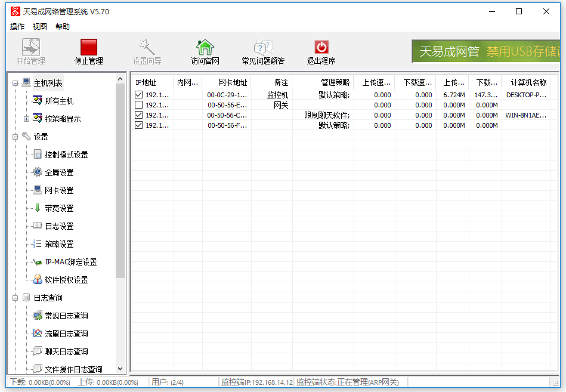Image resolution: width=566 pixels, height=392 pixels.
Task: Click the 常规日志查询 icon
Action: coord(38,316)
